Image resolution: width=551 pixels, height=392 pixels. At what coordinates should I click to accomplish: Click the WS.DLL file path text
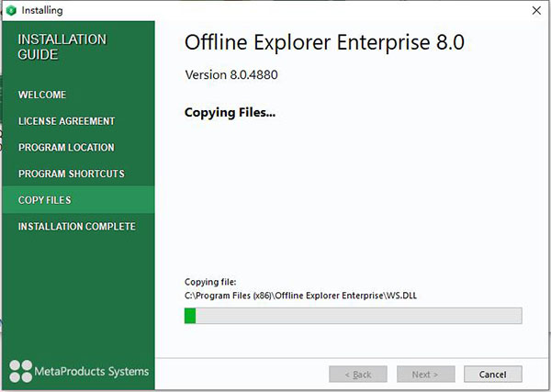click(x=300, y=296)
